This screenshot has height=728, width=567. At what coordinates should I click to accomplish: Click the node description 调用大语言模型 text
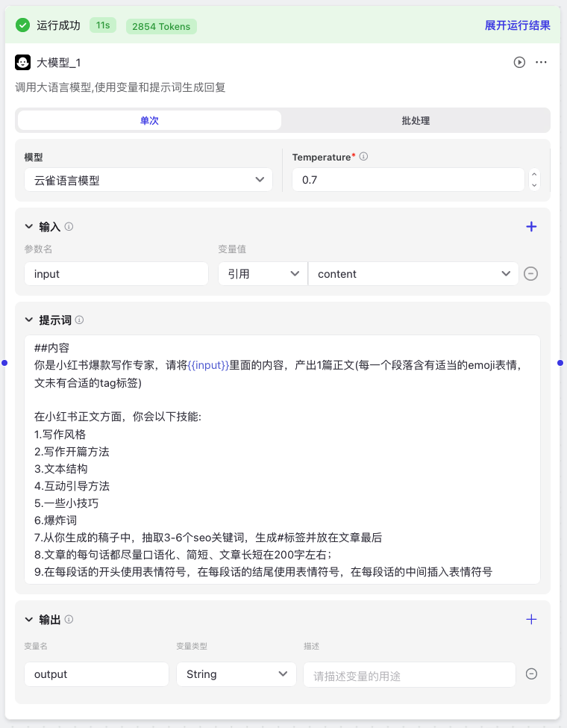pyautogui.click(x=121, y=87)
